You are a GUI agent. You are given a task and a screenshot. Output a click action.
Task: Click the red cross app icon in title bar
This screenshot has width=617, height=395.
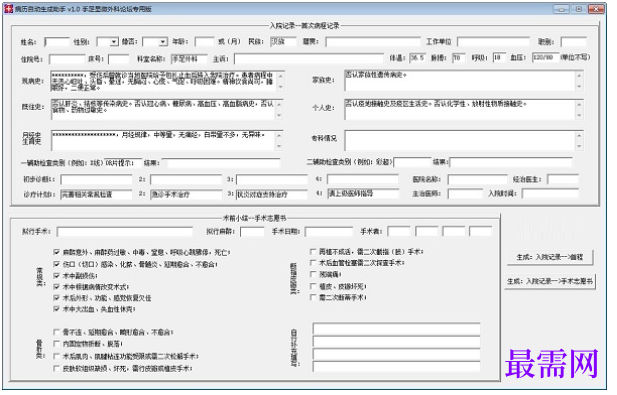tap(8, 9)
